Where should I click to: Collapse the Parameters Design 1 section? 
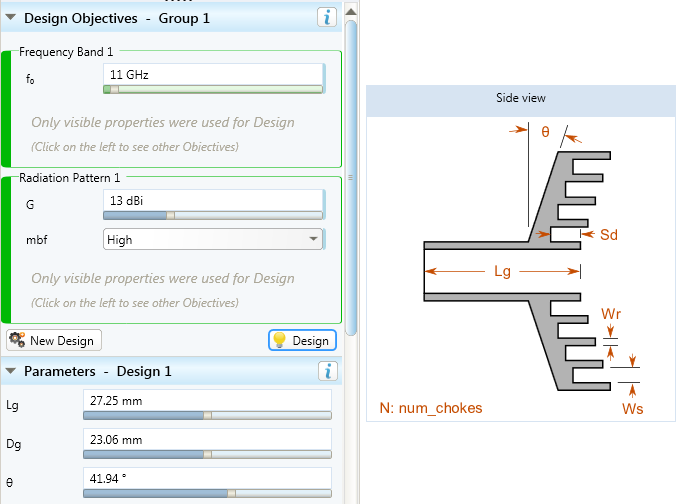[x=11, y=371]
